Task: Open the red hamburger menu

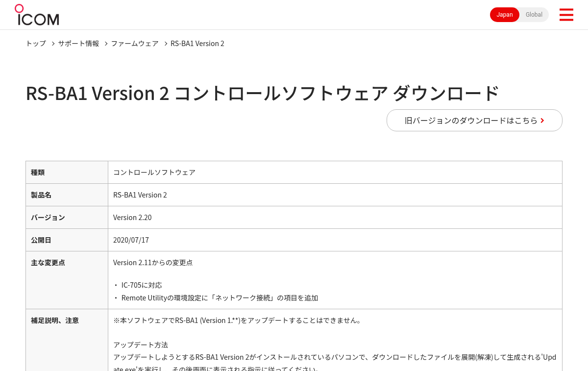Action: [x=566, y=15]
